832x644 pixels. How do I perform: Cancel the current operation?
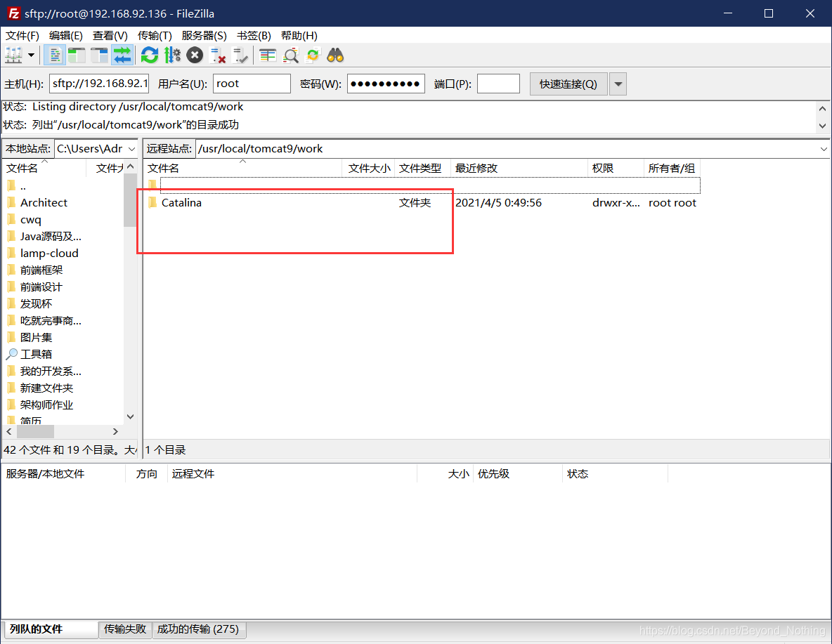click(x=195, y=55)
